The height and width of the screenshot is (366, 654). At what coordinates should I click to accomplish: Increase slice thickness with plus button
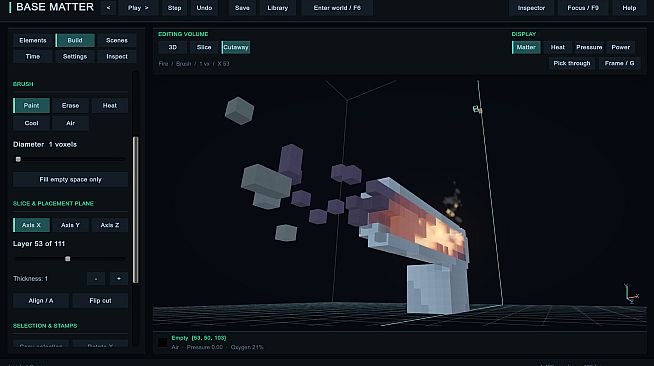[119, 278]
